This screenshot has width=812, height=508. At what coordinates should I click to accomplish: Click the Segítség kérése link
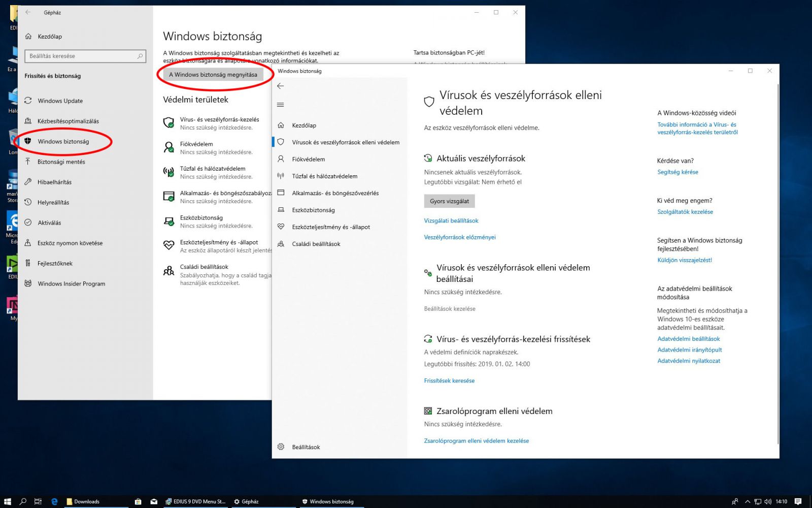(678, 172)
